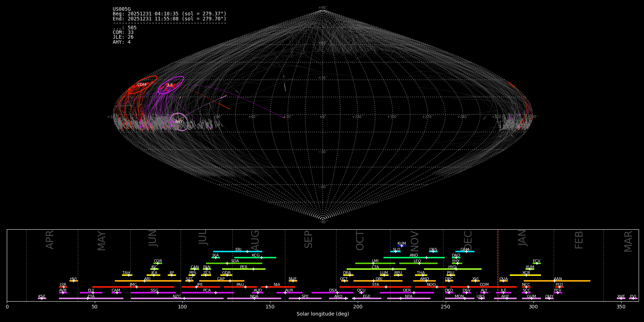Click the '...: 505' sporadic count line
The width and height of the screenshot is (644, 322).
(125, 28)
